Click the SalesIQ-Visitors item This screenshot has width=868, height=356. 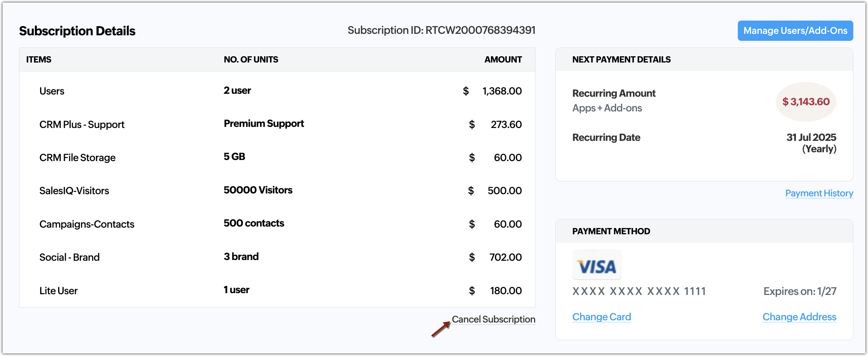[74, 191]
